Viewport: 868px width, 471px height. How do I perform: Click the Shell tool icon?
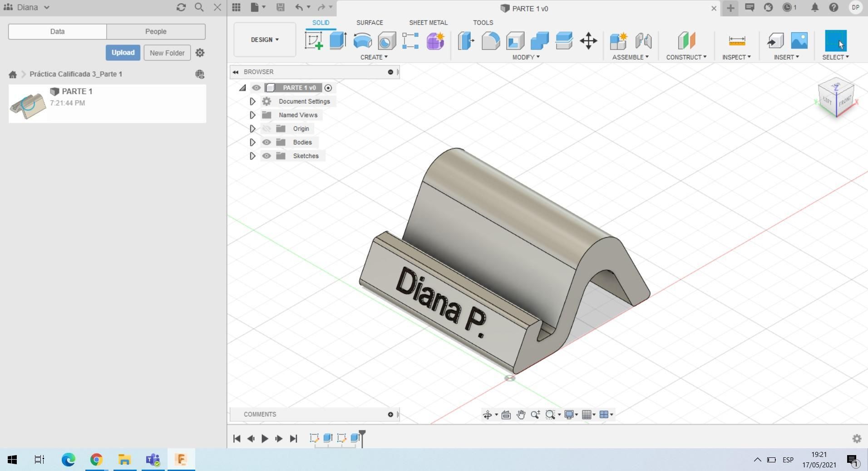coord(515,41)
